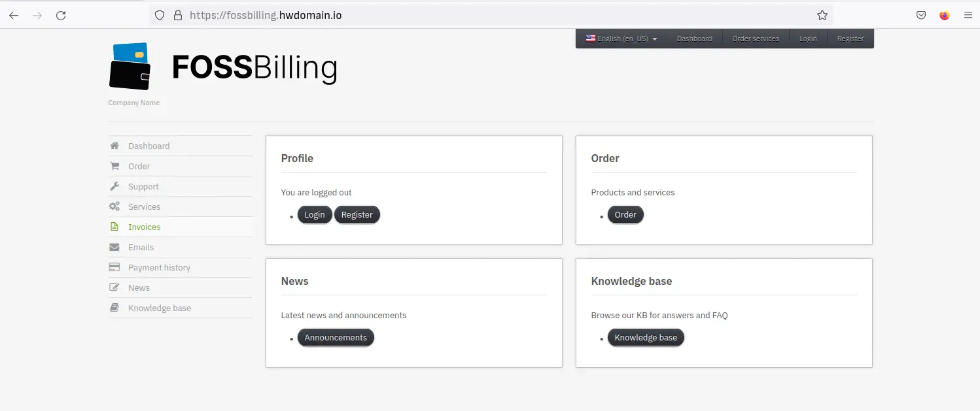
Task: Open the browser hamburger menu
Action: point(968,15)
